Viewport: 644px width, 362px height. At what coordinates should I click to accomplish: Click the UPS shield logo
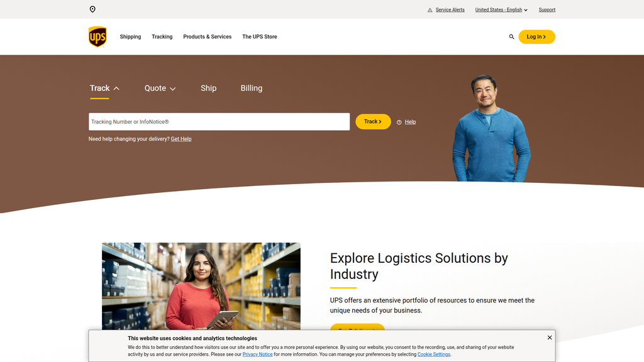click(x=97, y=37)
